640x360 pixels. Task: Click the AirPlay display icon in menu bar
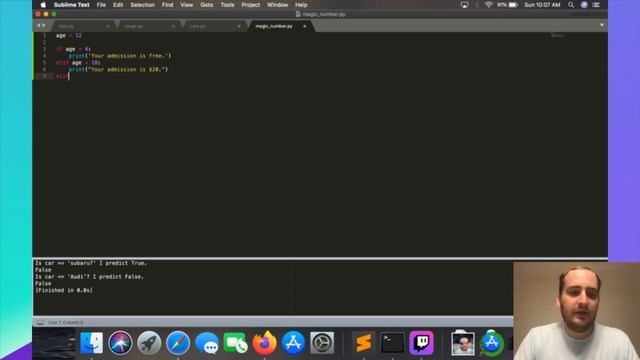[x=464, y=5]
